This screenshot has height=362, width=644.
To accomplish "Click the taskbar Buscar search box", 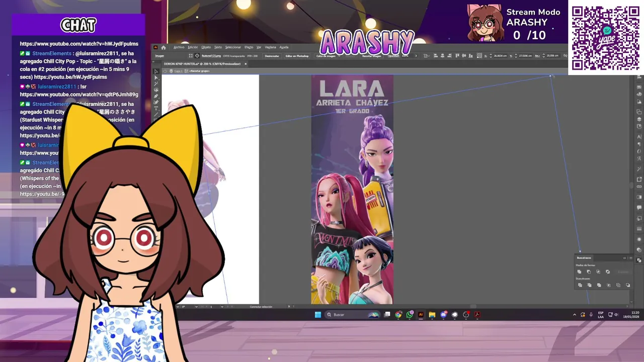I will pos(352,315).
